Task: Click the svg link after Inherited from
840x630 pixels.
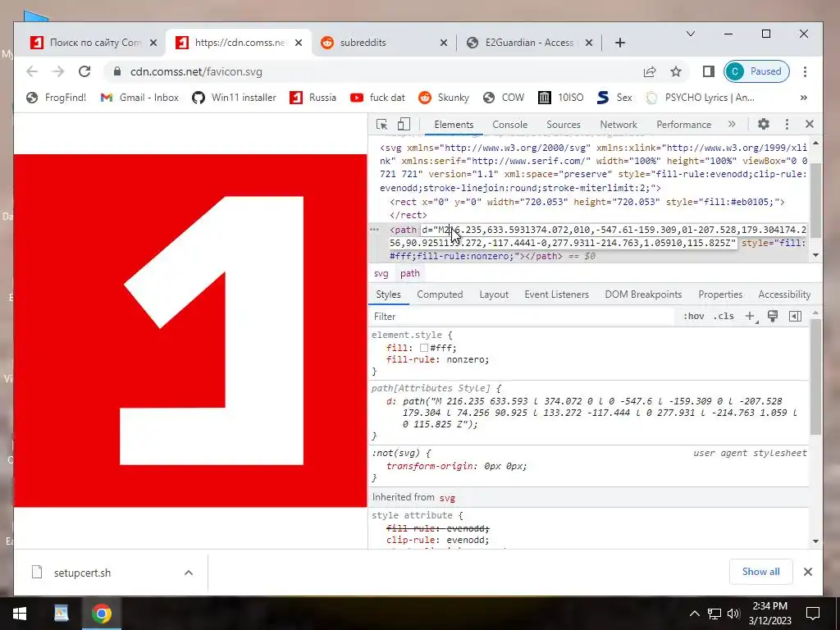Action: 447,498
